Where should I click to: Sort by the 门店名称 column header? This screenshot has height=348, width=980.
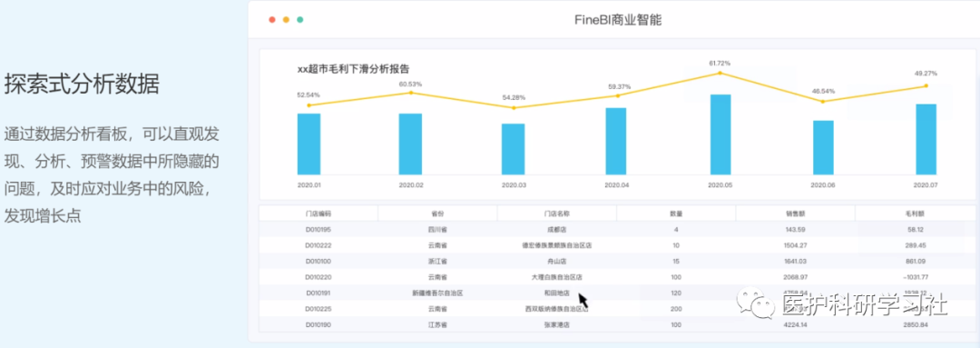coord(557,214)
